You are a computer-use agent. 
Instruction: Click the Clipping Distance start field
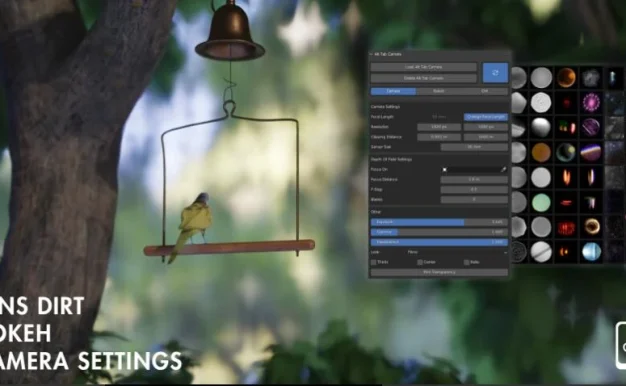[x=439, y=137]
